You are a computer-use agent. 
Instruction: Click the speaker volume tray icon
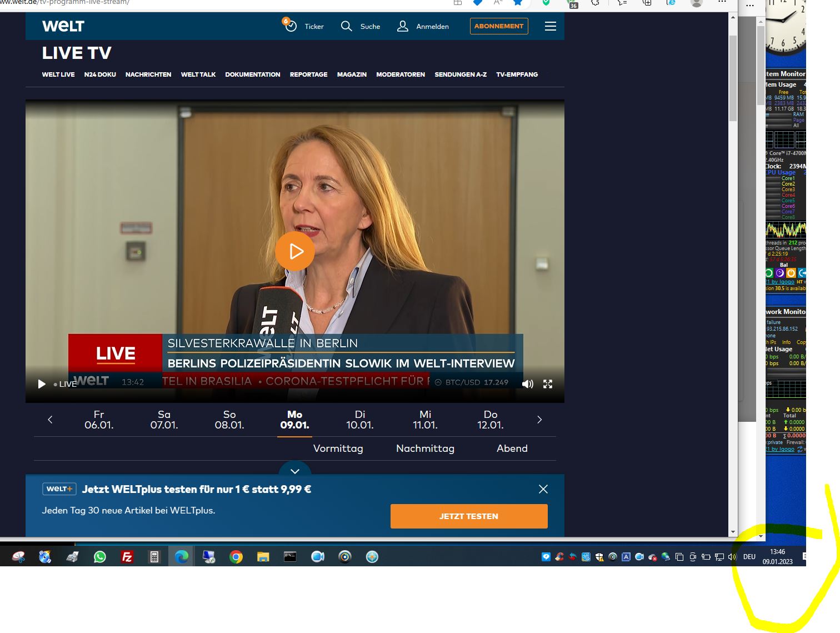732,557
